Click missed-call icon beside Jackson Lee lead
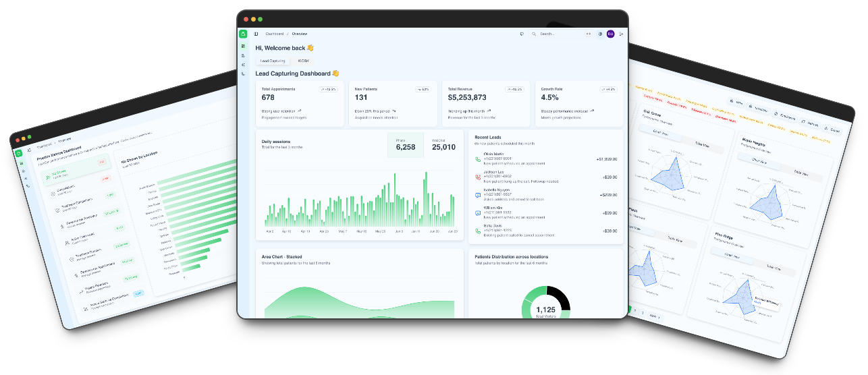The height and width of the screenshot is (375, 868). (x=478, y=177)
